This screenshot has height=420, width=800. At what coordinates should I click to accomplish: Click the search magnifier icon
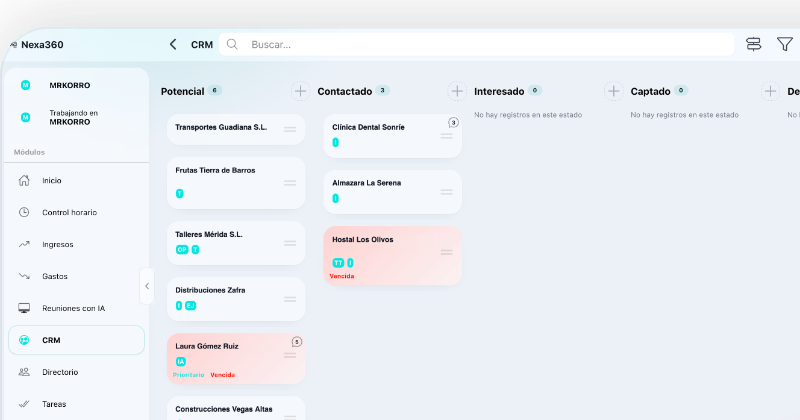(232, 44)
